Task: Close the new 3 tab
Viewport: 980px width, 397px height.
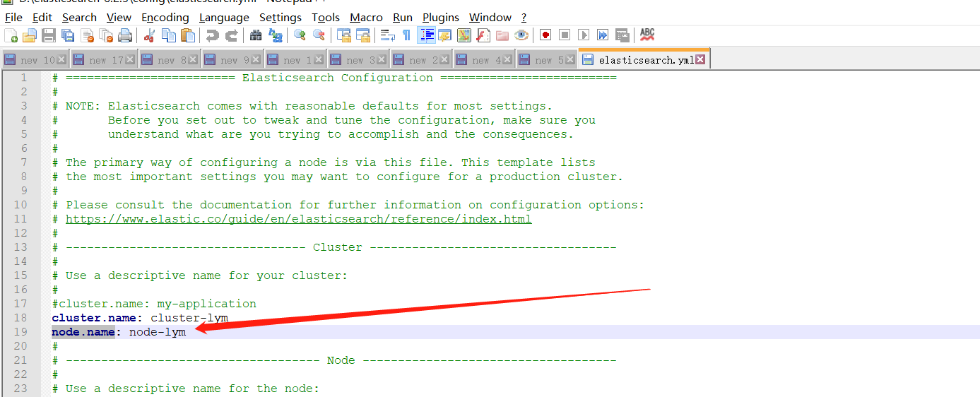Action: coord(382,60)
